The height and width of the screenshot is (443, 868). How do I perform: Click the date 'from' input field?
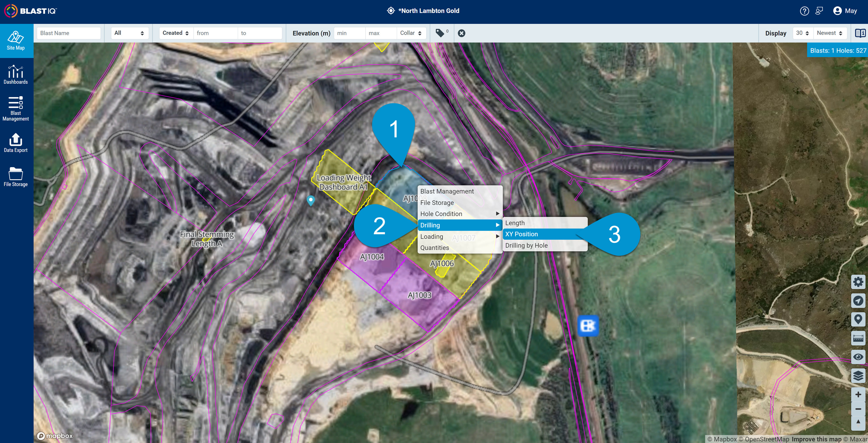click(x=215, y=33)
